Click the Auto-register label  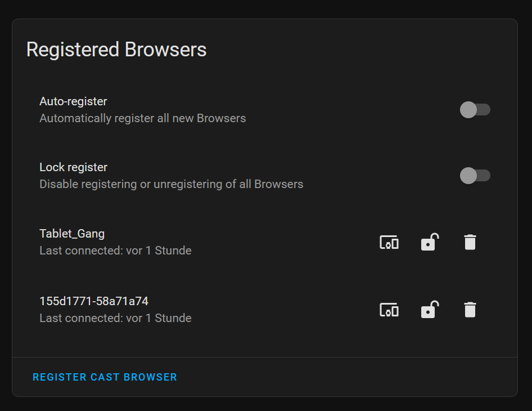(x=73, y=101)
